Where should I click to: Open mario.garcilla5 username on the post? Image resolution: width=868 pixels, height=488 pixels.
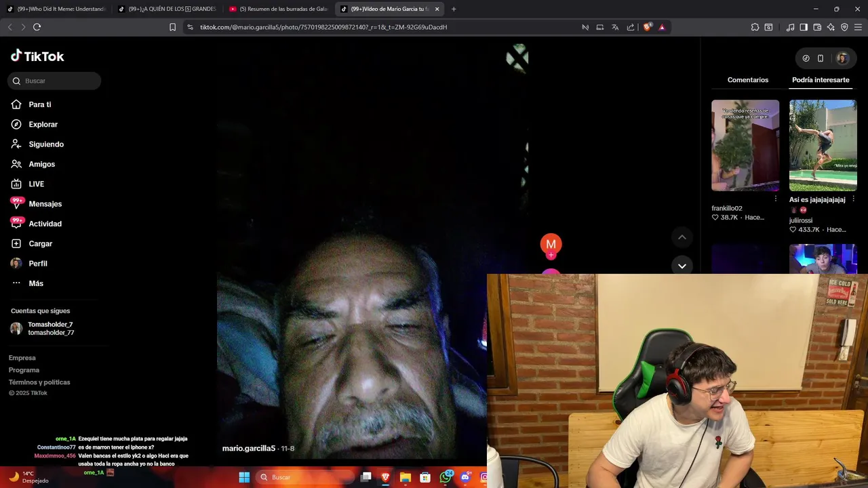coord(249,449)
